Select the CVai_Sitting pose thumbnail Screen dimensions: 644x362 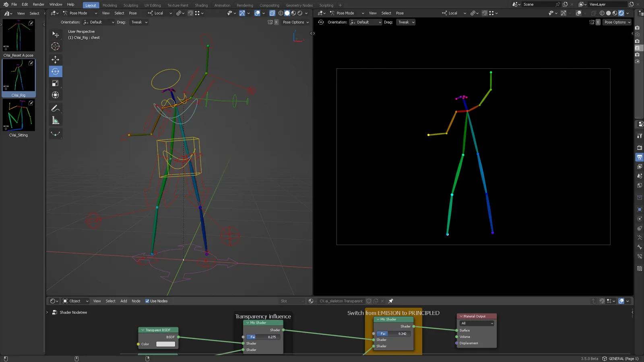18,115
